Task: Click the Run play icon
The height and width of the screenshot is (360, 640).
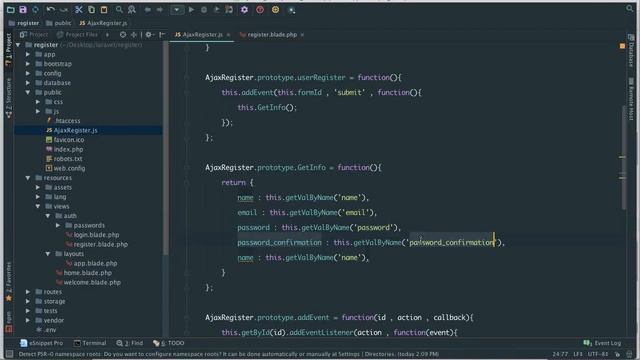Action: tap(191, 9)
